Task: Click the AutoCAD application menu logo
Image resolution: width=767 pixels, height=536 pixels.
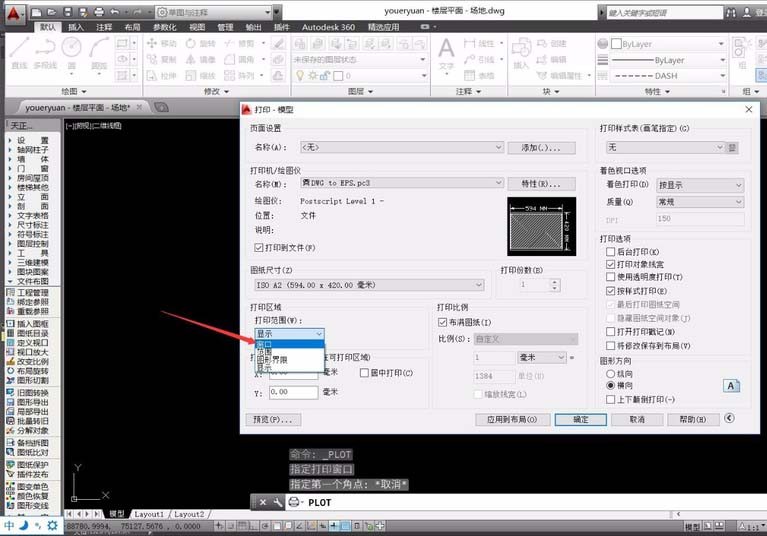Action: 14,14
